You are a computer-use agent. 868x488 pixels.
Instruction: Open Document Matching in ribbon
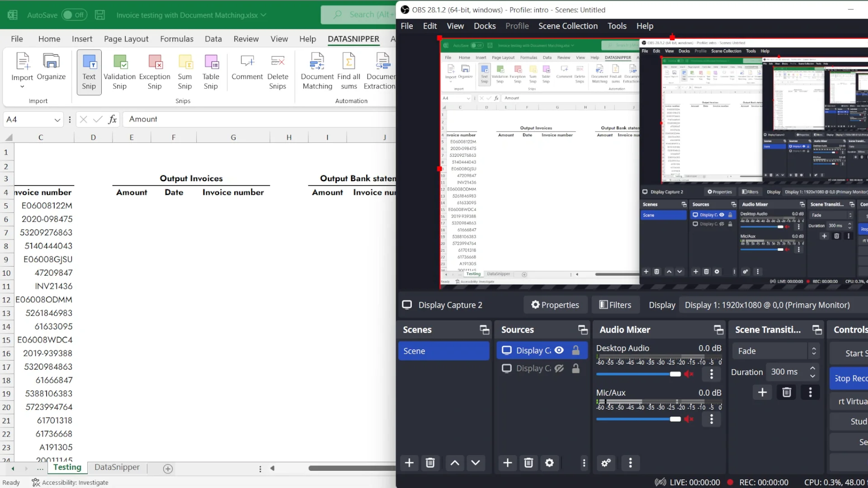317,62
